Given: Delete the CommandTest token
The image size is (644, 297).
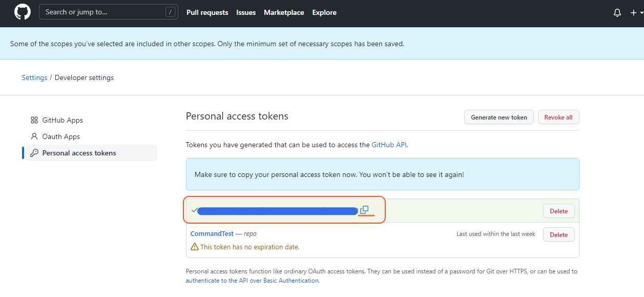Looking at the screenshot, I should [558, 234].
